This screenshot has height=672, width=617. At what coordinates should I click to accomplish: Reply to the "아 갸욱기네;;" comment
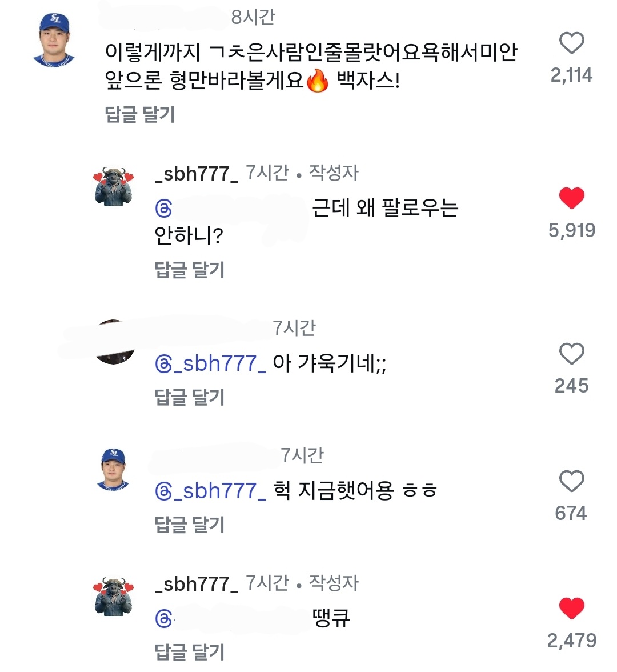coord(189,397)
